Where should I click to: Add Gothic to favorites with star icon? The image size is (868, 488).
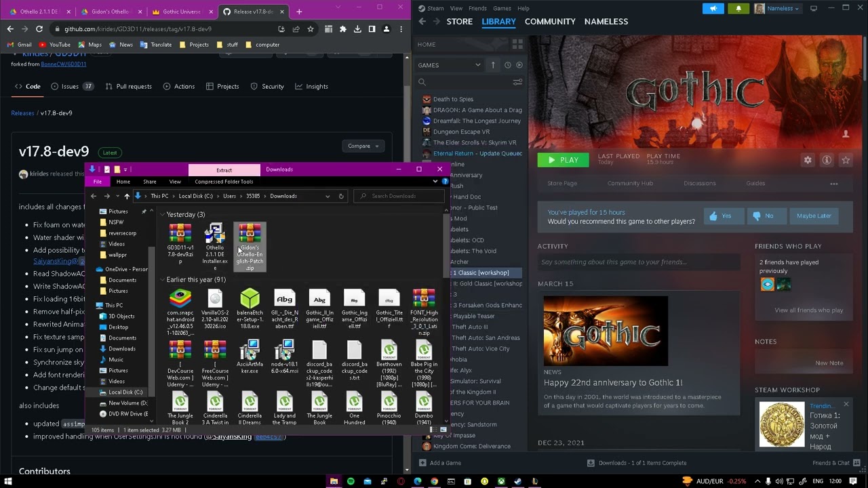pyautogui.click(x=846, y=160)
